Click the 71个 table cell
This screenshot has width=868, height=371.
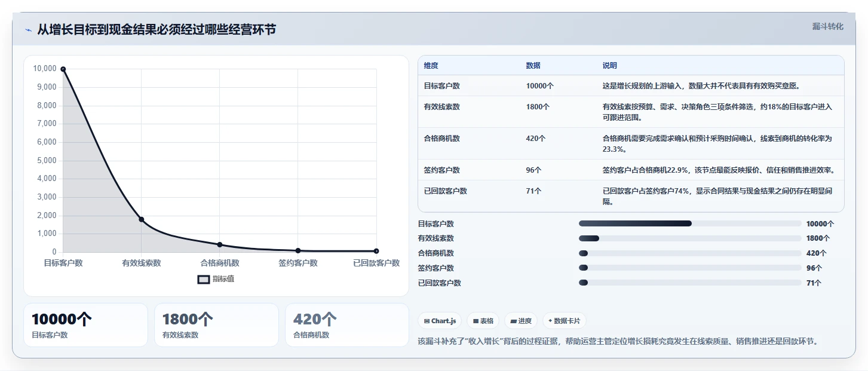tap(533, 191)
